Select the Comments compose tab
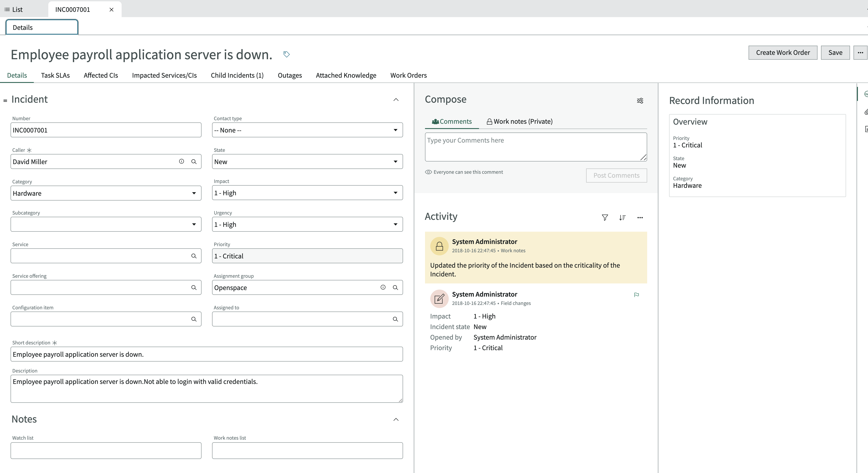868x473 pixels. tap(452, 122)
